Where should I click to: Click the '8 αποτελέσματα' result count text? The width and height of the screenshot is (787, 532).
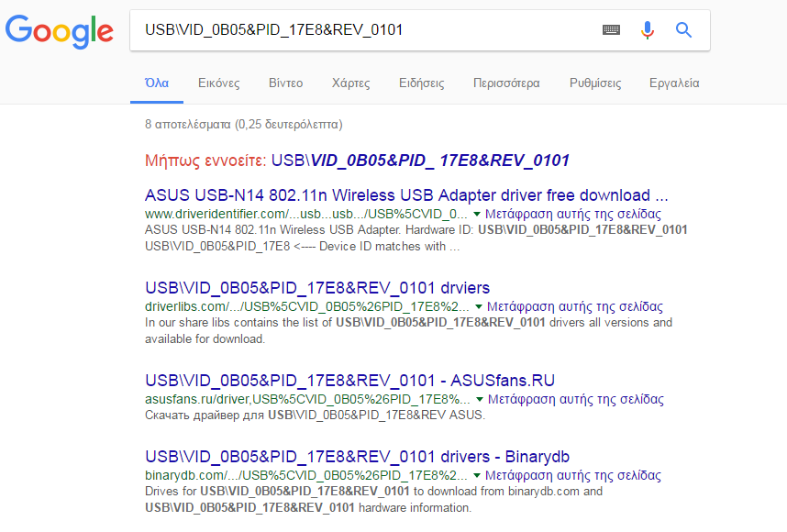243,125
